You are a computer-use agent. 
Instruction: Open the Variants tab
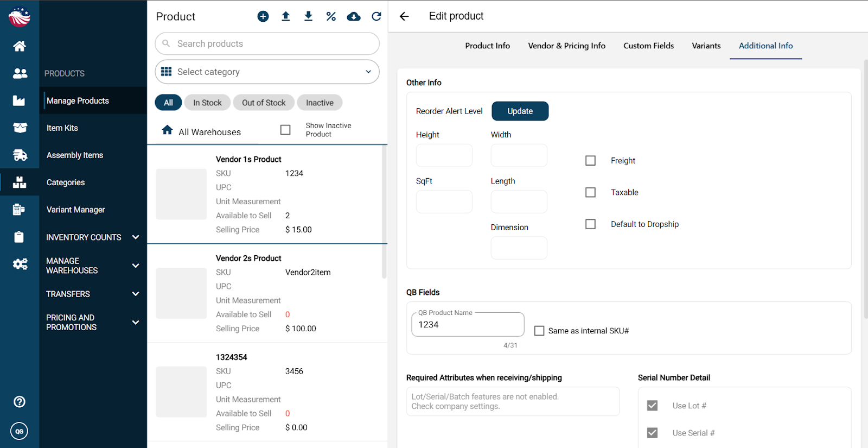[x=706, y=46]
